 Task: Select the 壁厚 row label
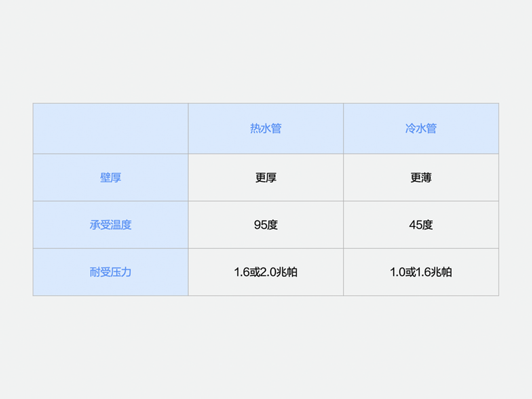pyautogui.click(x=111, y=177)
